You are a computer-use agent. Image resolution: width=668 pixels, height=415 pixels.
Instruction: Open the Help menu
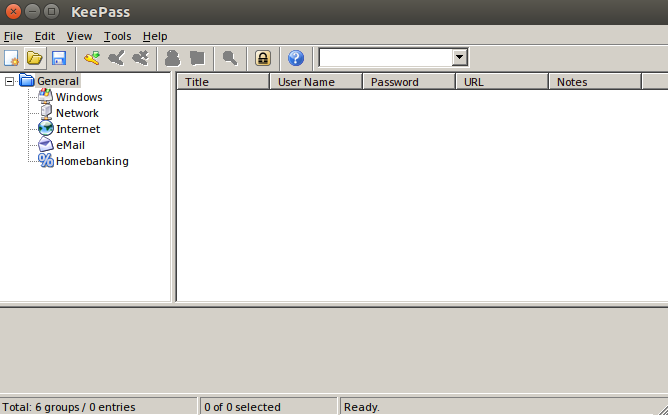click(x=155, y=36)
